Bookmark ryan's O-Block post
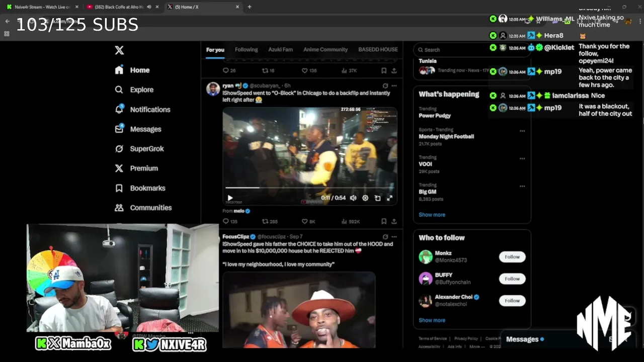The image size is (644, 362). (384, 221)
